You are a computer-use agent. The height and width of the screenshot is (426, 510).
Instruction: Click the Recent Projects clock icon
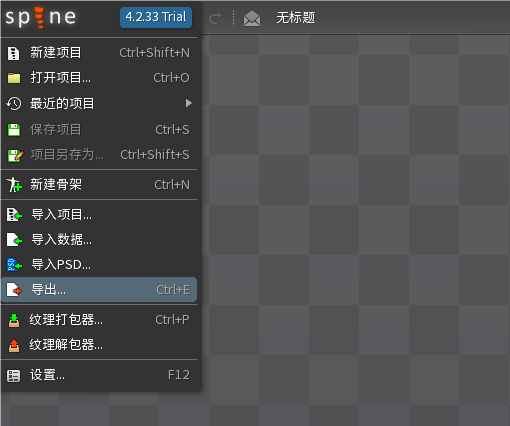click(x=14, y=104)
